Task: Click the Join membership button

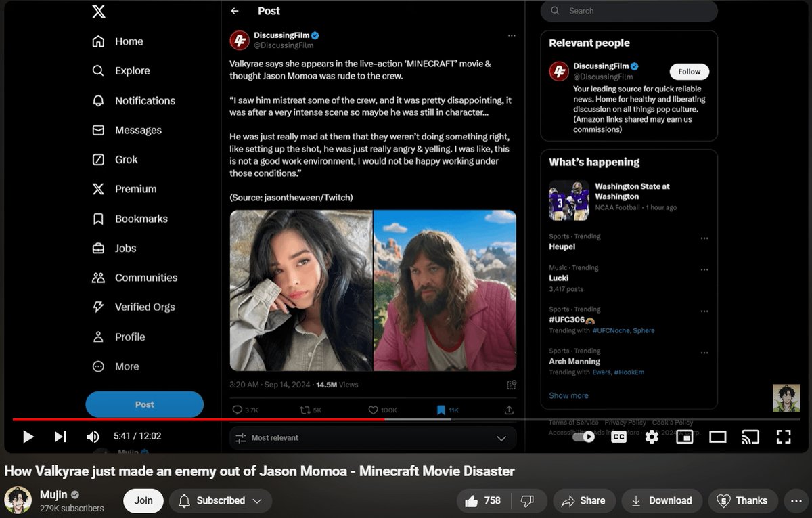Action: coord(143,500)
